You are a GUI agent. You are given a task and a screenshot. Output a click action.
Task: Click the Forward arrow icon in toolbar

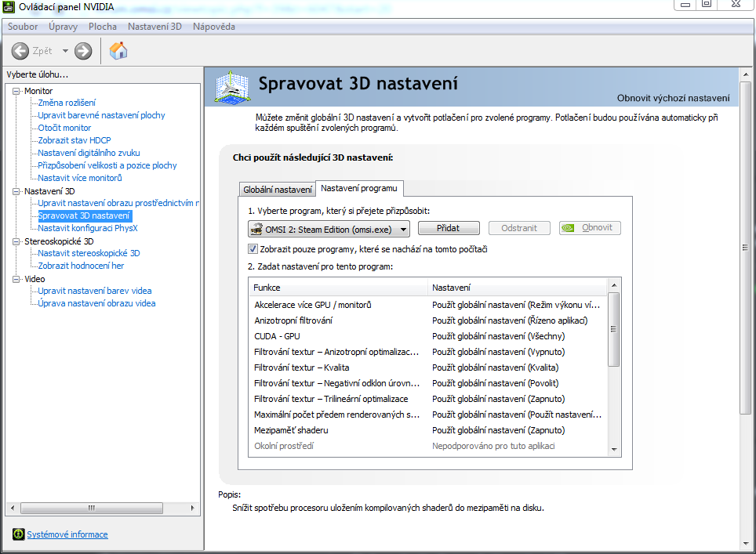point(83,51)
